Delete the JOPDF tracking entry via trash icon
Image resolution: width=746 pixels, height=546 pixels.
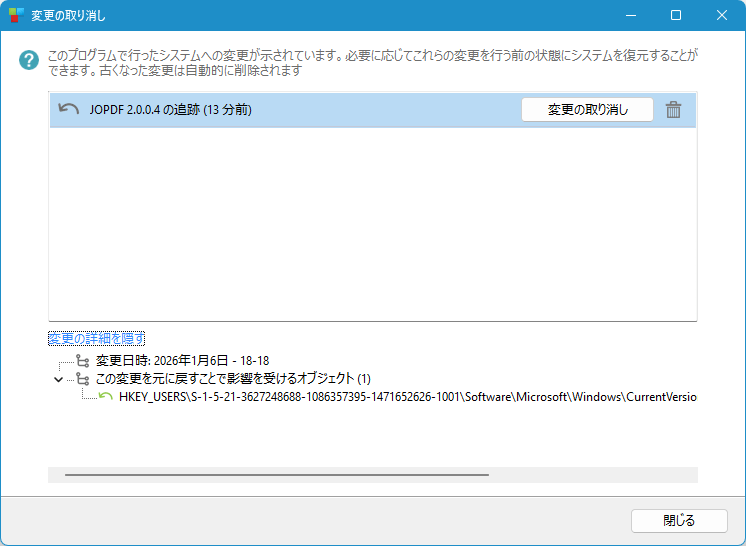(674, 110)
